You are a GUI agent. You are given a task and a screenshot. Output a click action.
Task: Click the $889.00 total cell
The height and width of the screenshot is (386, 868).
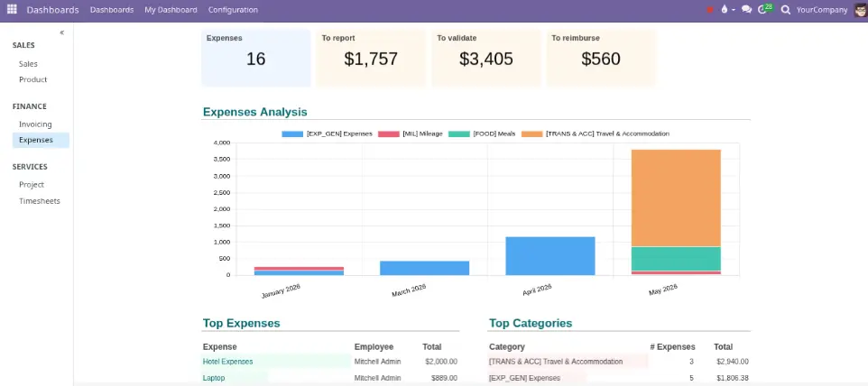point(444,378)
